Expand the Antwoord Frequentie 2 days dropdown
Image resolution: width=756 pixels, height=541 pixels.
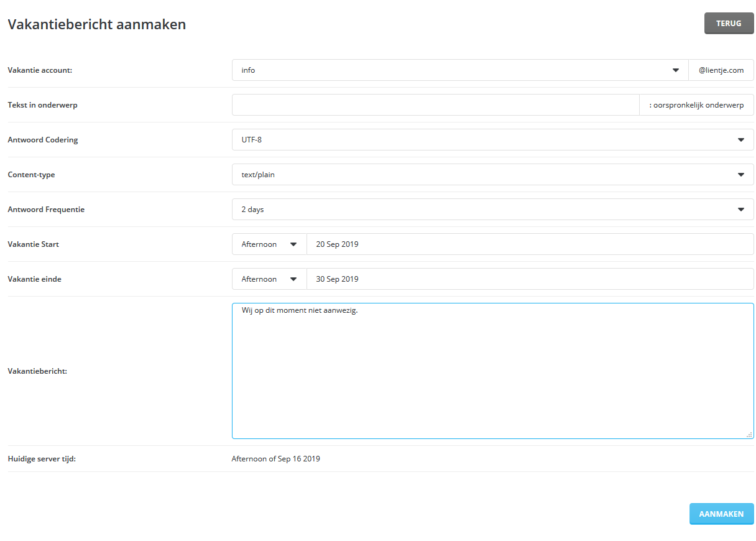point(492,210)
